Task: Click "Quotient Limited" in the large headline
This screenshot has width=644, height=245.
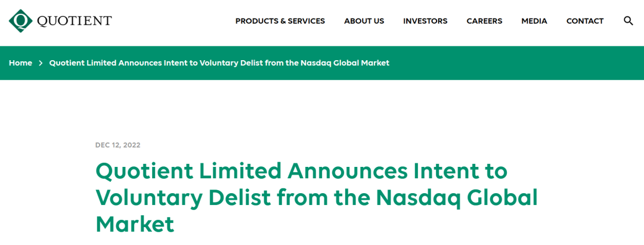Action: click(187, 171)
